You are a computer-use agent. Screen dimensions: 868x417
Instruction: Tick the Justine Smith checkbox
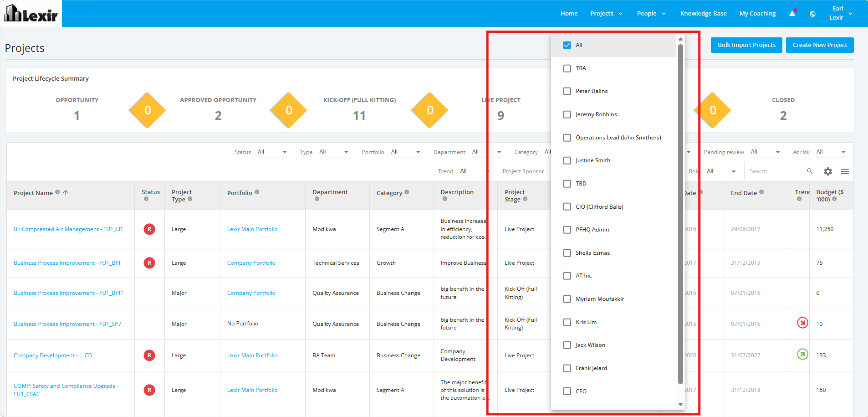click(x=567, y=160)
